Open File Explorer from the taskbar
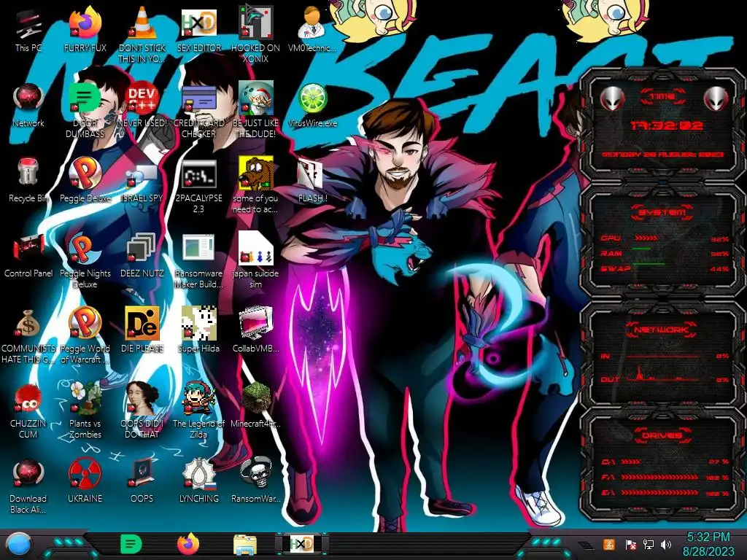 (x=245, y=544)
